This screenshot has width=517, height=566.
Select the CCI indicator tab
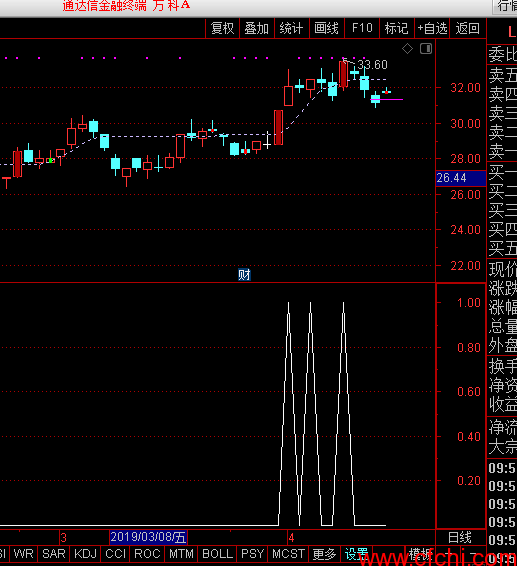click(116, 553)
